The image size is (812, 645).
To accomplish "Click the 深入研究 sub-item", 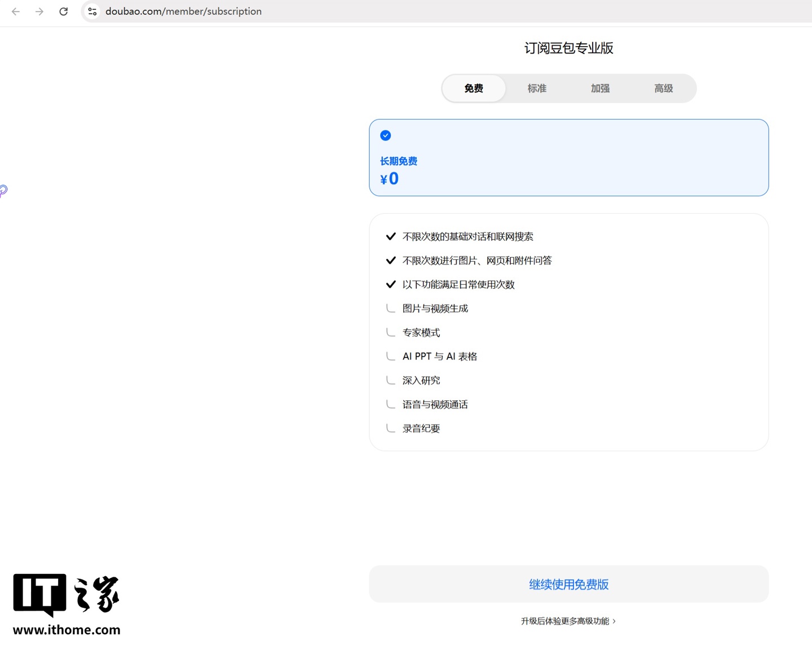I will [x=421, y=381].
